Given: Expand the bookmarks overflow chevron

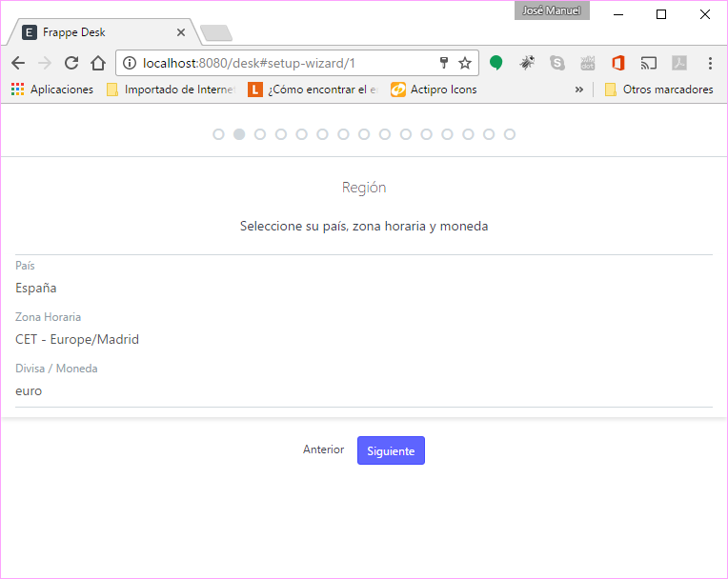Looking at the screenshot, I should click(578, 90).
